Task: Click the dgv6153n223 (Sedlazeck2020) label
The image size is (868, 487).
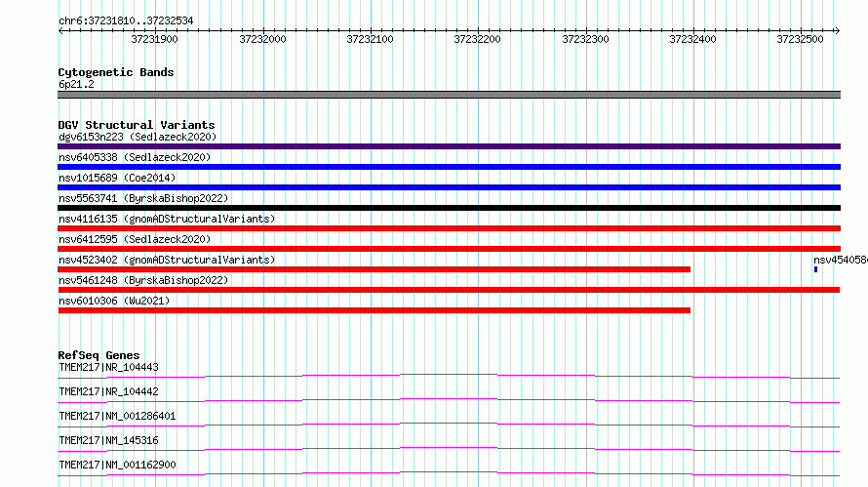Action: 138,137
